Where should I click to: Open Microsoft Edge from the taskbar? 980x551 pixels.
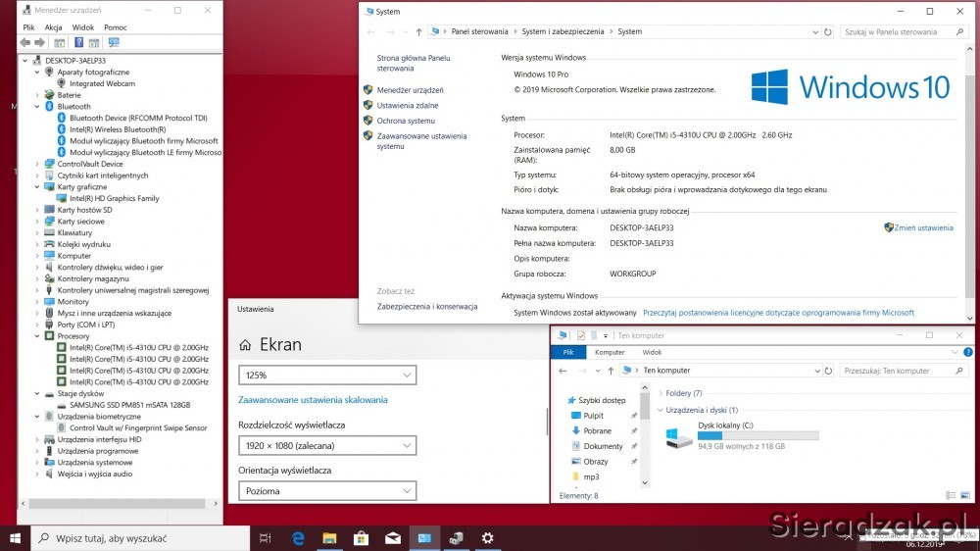(x=298, y=538)
